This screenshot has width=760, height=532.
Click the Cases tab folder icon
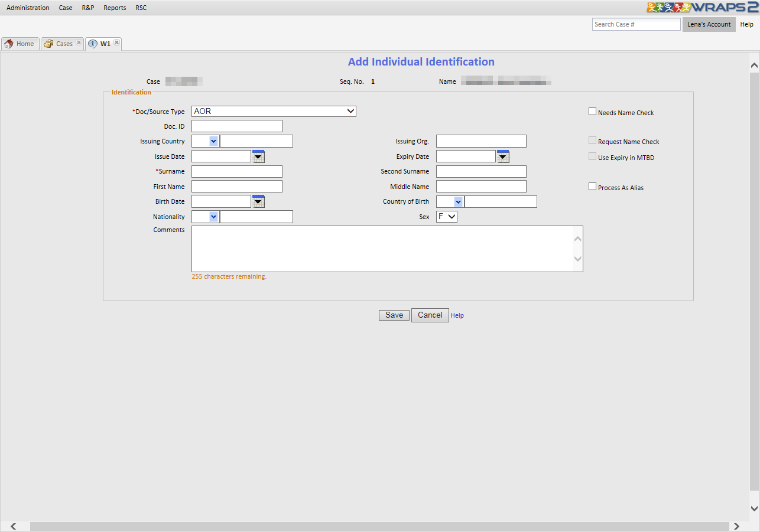(48, 44)
